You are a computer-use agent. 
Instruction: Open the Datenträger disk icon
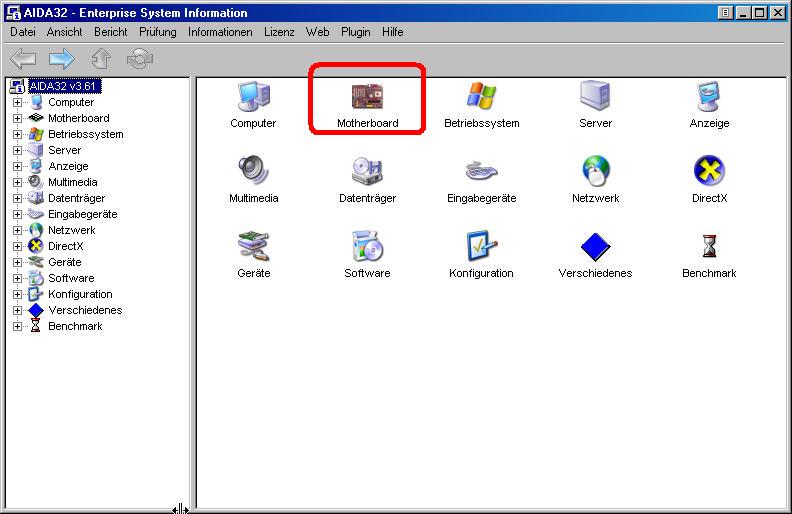[x=367, y=172]
